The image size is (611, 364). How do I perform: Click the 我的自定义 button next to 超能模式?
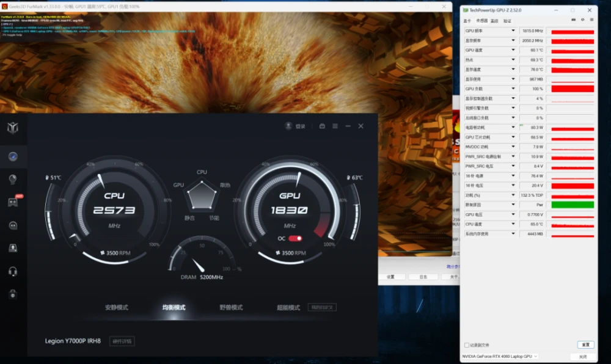pos(322,308)
